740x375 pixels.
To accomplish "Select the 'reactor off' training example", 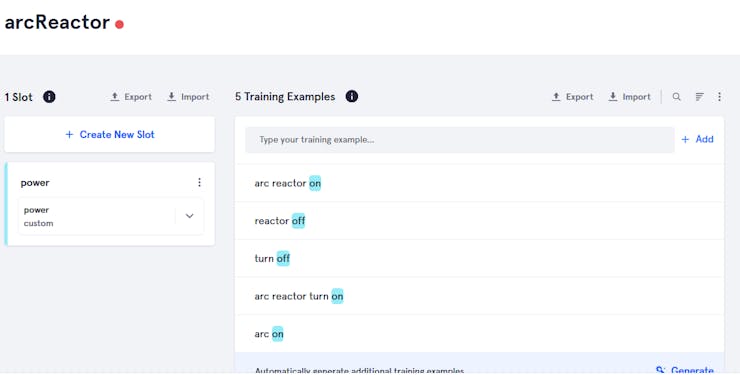I will [479, 221].
